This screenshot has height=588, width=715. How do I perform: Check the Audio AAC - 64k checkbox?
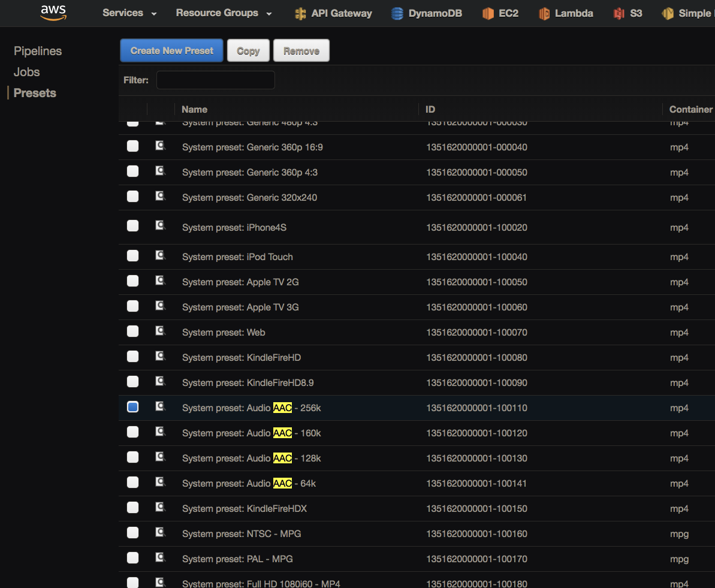pyautogui.click(x=132, y=482)
